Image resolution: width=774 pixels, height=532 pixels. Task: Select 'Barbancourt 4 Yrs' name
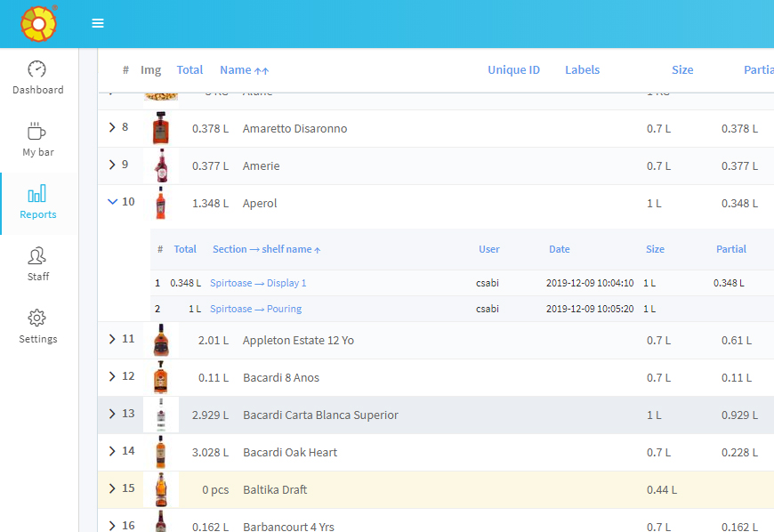point(288,527)
